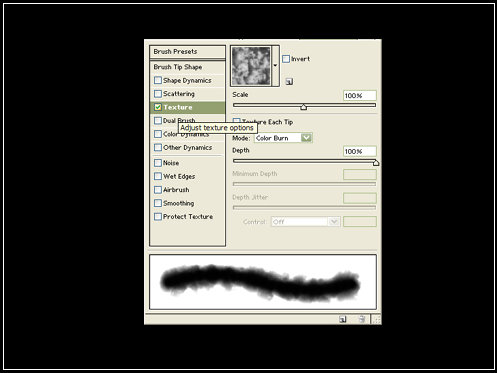
Task: Click the new texture preset icon below Invert
Action: (289, 81)
